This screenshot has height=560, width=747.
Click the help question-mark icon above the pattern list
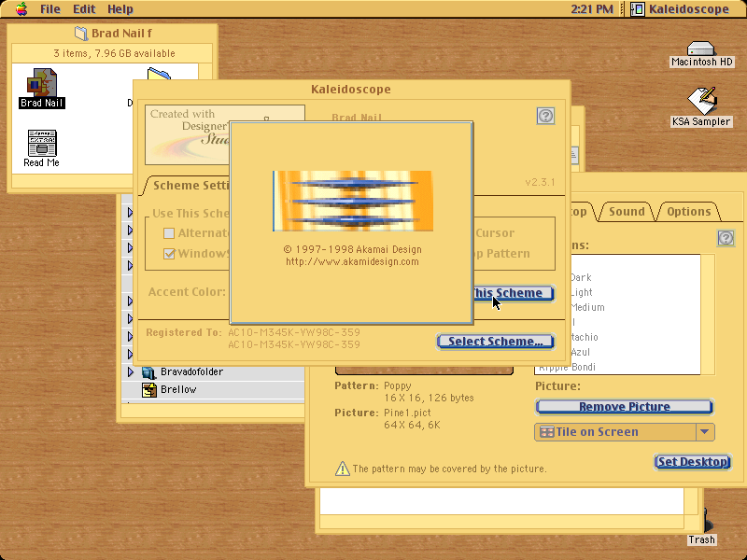tap(726, 238)
